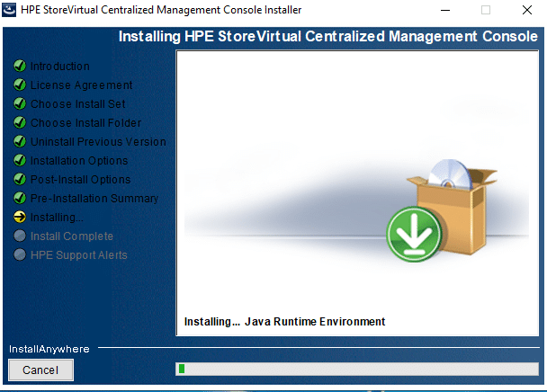Screen dimensions: 547x392
Task: Click the 'Installing HPE StoreVirtual Centralized Management Console' heading
Action: click(x=328, y=36)
